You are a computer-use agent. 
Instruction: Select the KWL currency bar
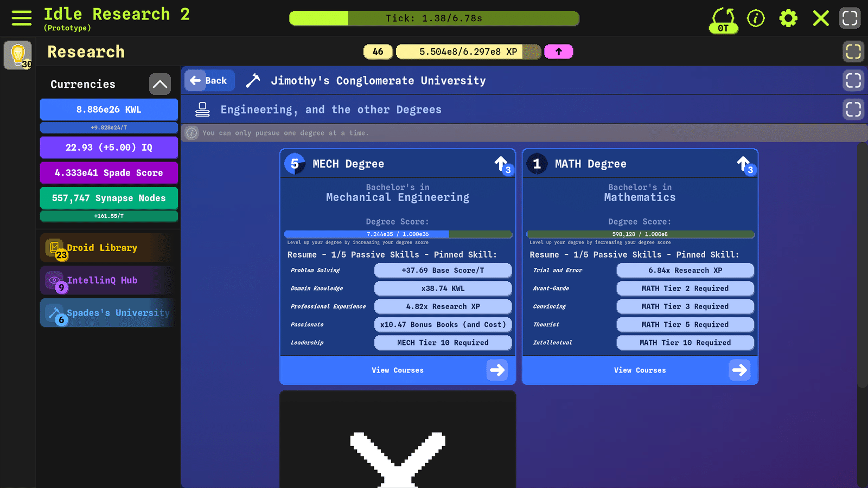[109, 110]
